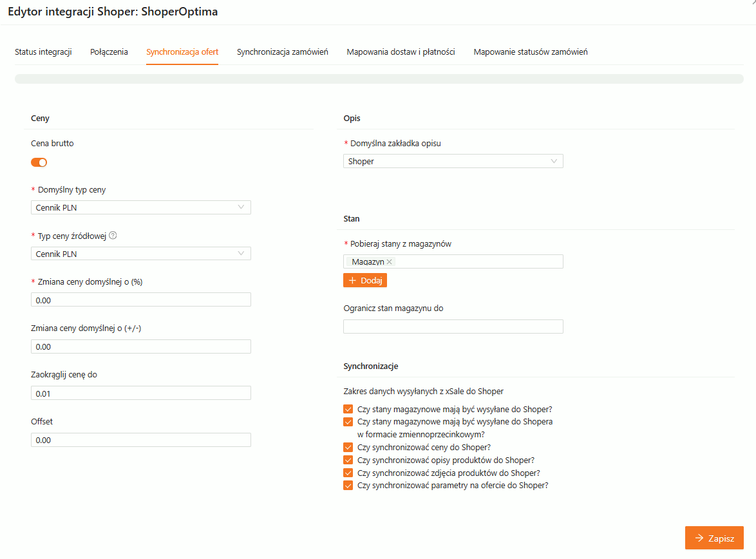This screenshot has width=756, height=559.
Task: Click the Zapisz button
Action: click(714, 538)
